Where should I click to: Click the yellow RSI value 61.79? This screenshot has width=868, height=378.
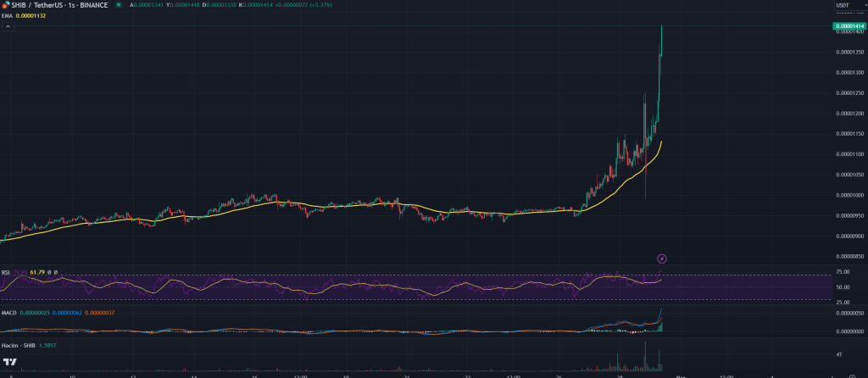point(37,272)
